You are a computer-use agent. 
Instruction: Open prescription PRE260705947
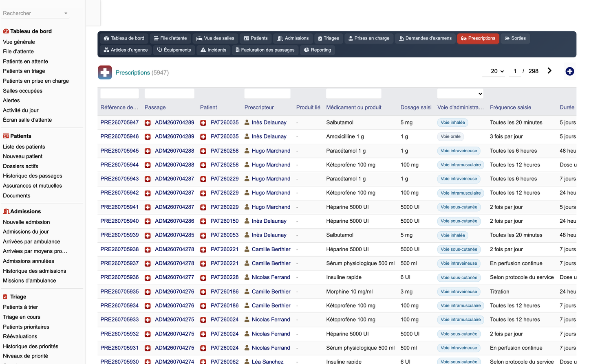(119, 123)
